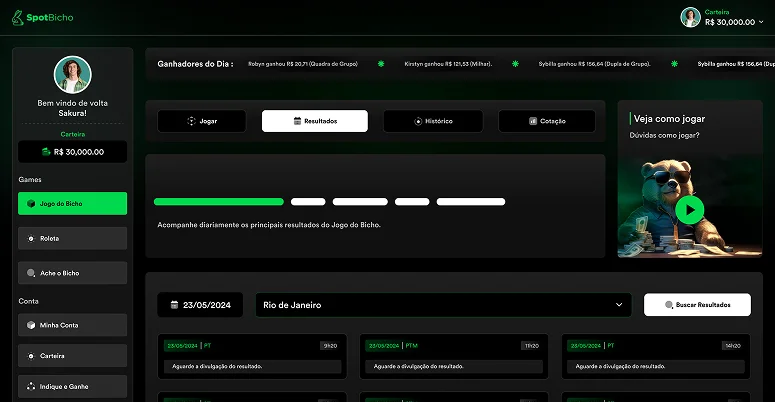Click the Indique e Ganhe icon
Viewport: 775px width, 402px height.
31,387
